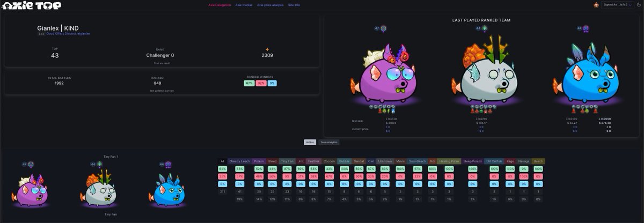The image size is (644, 223).
Task: Open the Good Offers Discord: elgianlex link
Action: pyautogui.click(x=68, y=34)
